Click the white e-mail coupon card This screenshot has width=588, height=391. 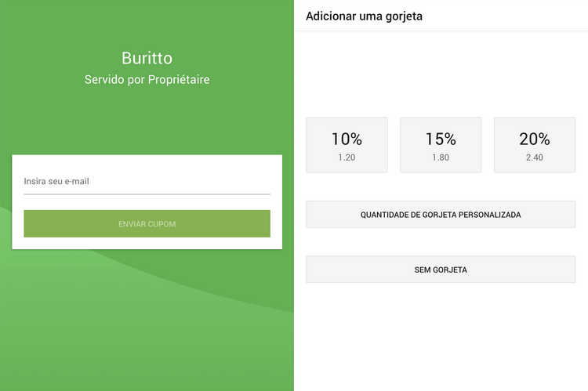click(x=147, y=242)
